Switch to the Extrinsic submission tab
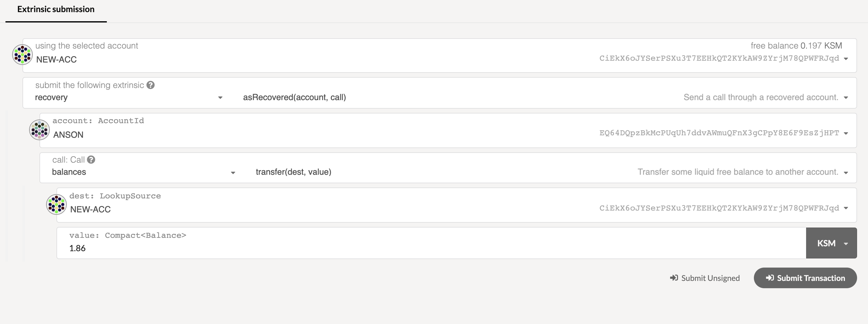 pyautogui.click(x=56, y=9)
